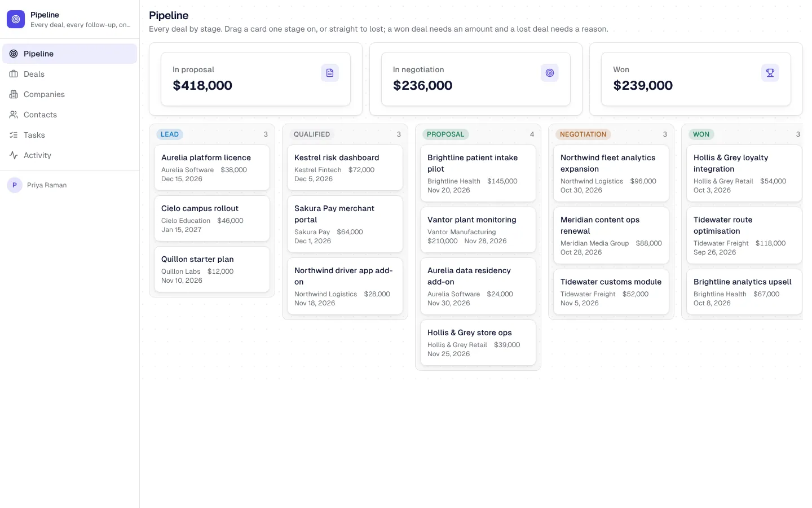The height and width of the screenshot is (508, 812).
Task: Click the briefcase icon next to Deals
Action: (14, 74)
